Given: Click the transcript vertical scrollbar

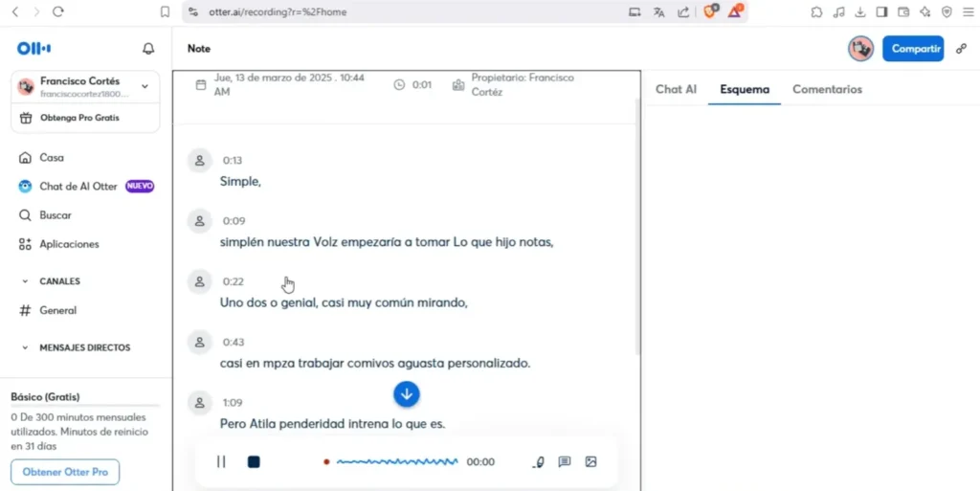Looking at the screenshot, I should [636, 226].
